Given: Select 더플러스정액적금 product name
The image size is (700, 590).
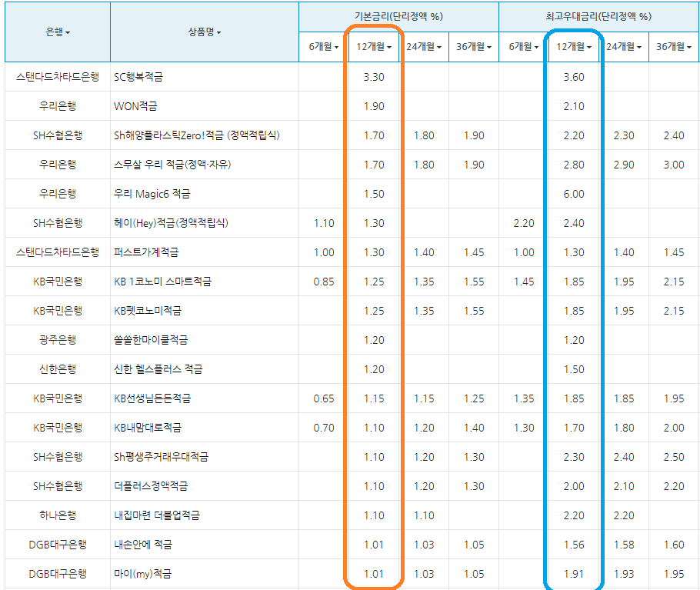Looking at the screenshot, I should point(151,486).
